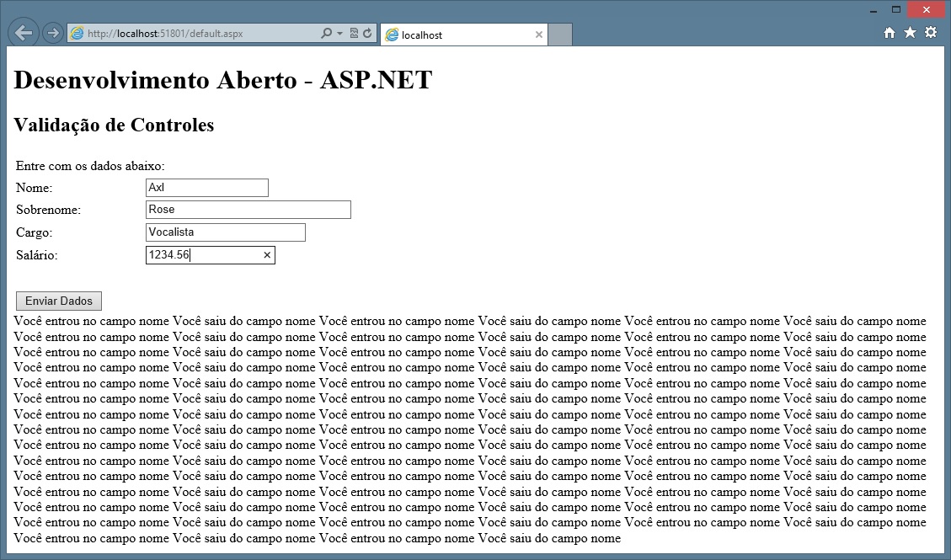Image resolution: width=951 pixels, height=560 pixels.
Task: Click the browser Forward arrow button
Action: (52, 34)
